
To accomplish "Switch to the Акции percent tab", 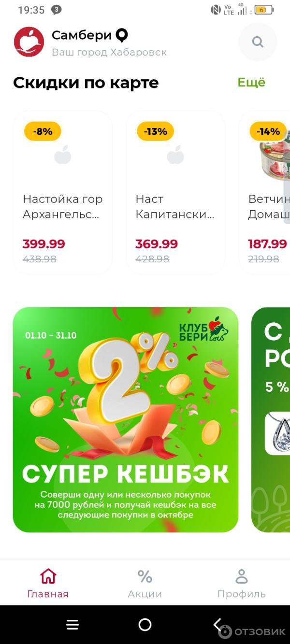I will [145, 583].
